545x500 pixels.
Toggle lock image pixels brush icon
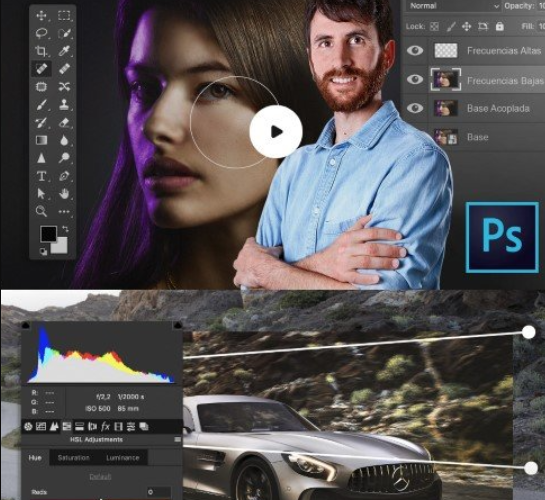tap(451, 26)
